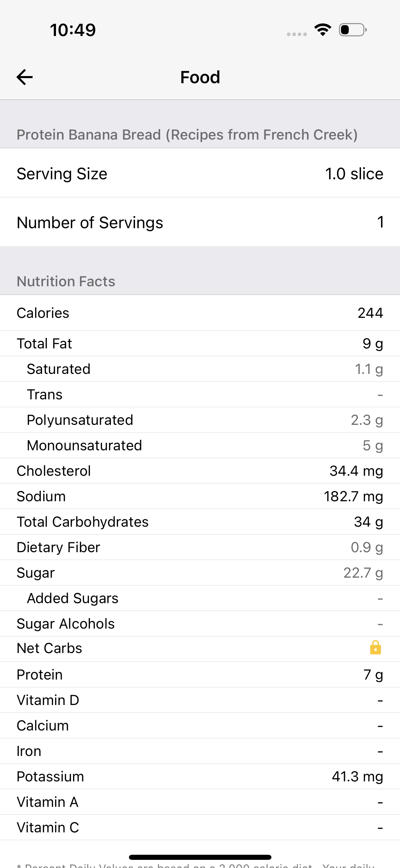400x868 pixels.
Task: Select the Dietary Fiber row
Action: pos(200,547)
